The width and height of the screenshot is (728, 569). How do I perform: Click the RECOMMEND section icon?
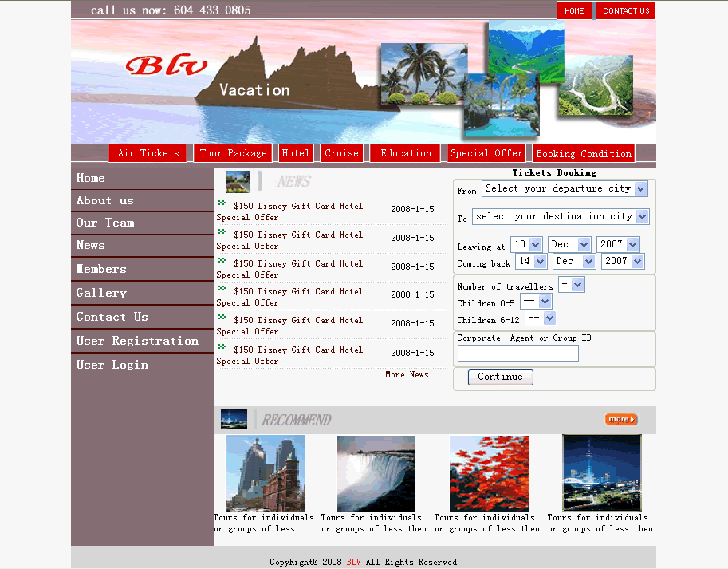(234, 420)
